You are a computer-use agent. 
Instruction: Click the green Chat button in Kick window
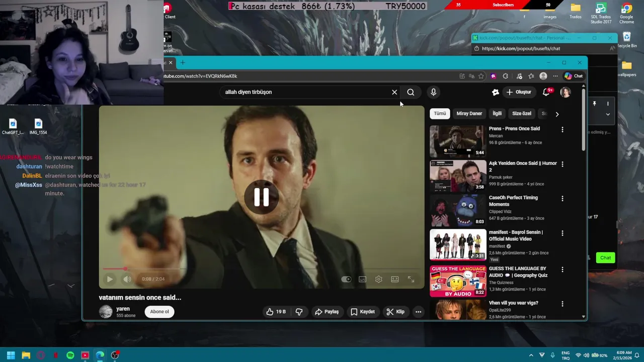(605, 257)
